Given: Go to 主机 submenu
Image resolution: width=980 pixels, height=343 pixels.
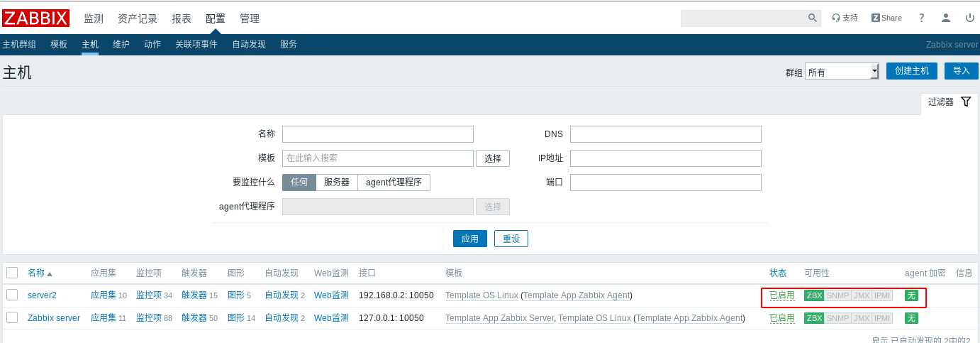Looking at the screenshot, I should pyautogui.click(x=90, y=44).
